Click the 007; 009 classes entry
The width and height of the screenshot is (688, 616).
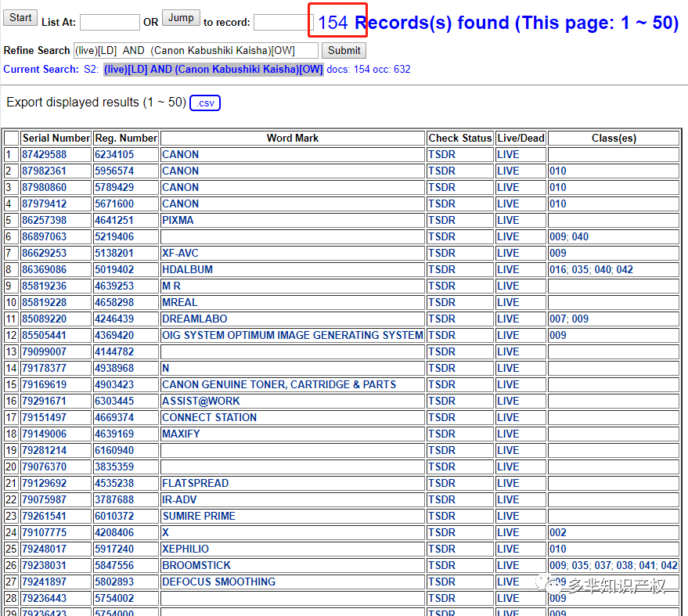click(569, 319)
